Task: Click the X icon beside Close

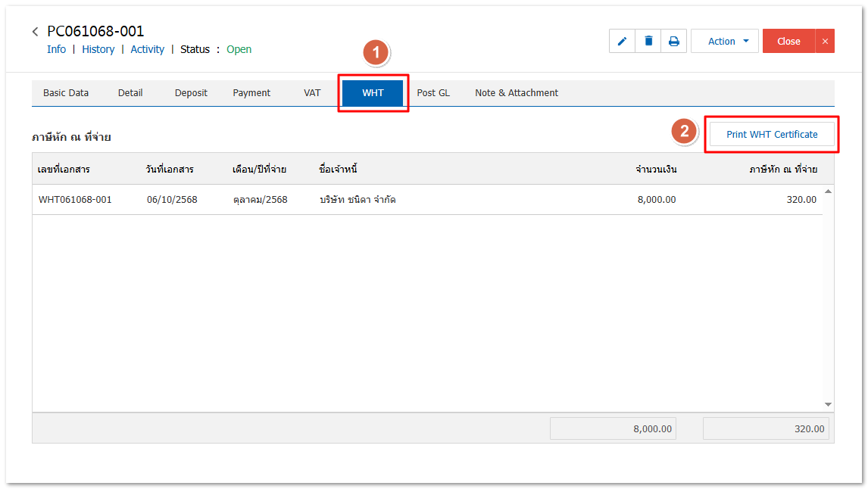Action: (825, 42)
